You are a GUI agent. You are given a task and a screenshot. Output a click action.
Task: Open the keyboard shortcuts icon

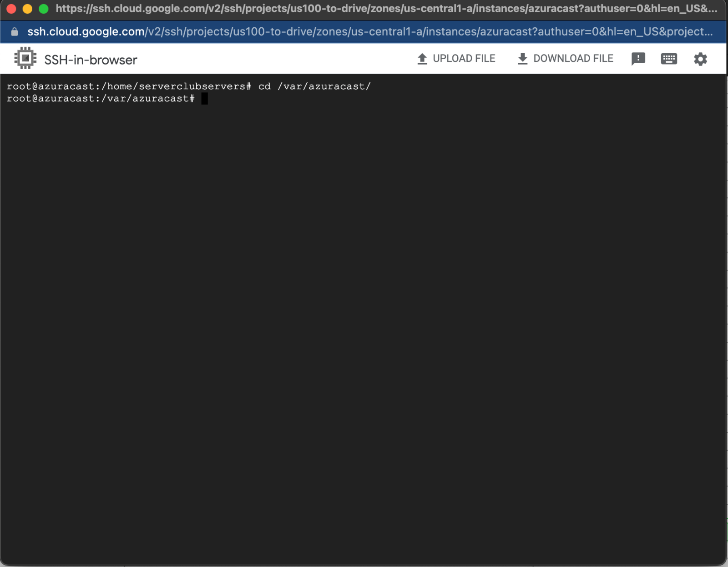[669, 59]
